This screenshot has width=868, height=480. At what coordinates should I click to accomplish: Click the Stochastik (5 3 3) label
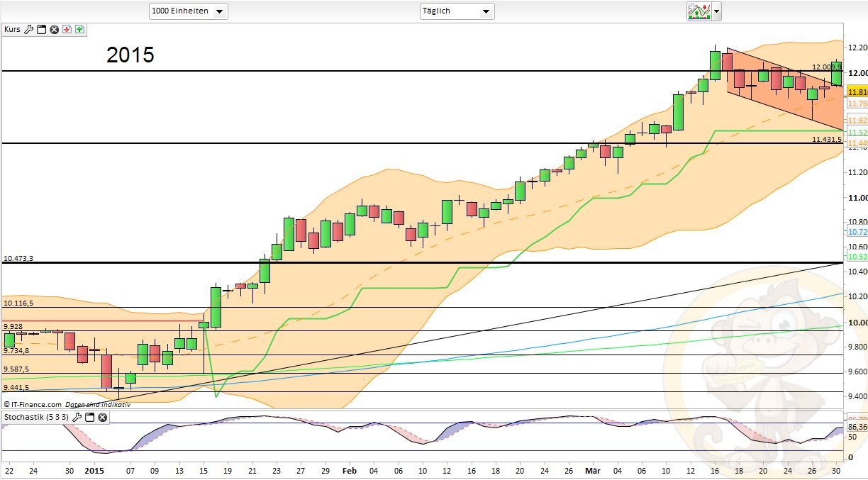click(36, 418)
